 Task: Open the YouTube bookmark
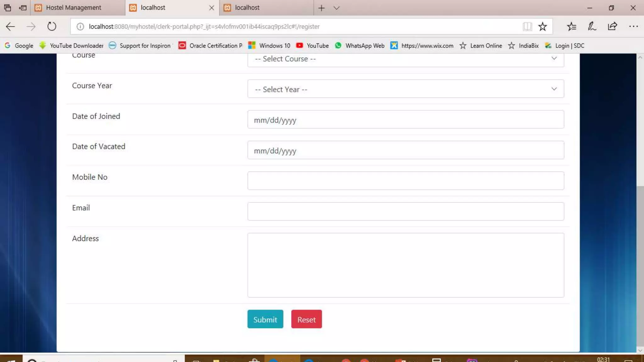tap(313, 46)
